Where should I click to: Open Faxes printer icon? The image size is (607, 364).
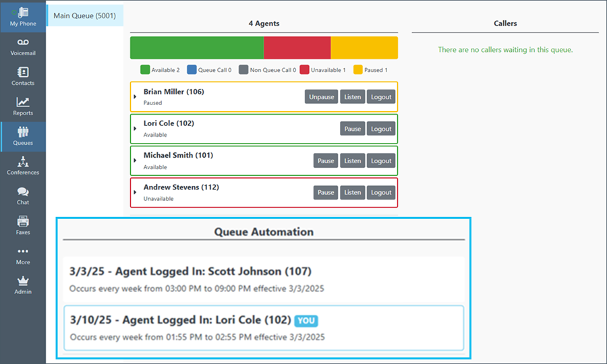(x=23, y=225)
